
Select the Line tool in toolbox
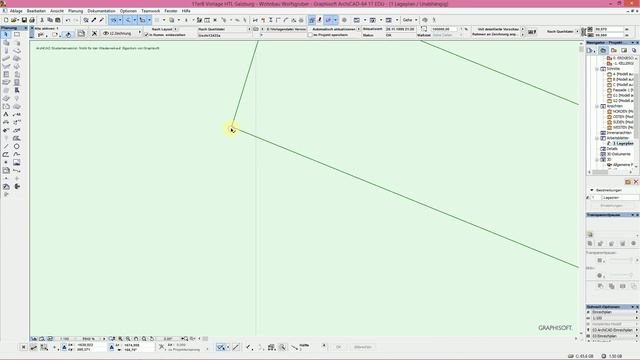pos(6,146)
